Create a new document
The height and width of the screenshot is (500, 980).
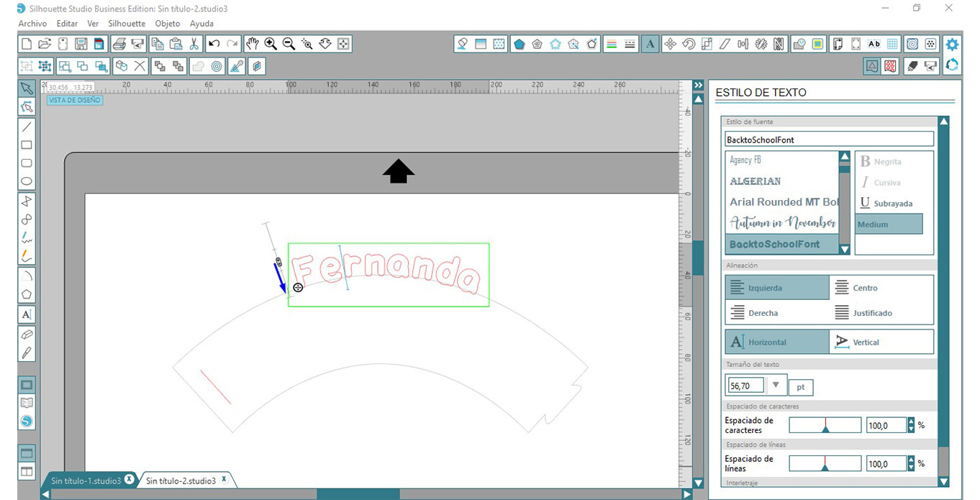point(27,44)
